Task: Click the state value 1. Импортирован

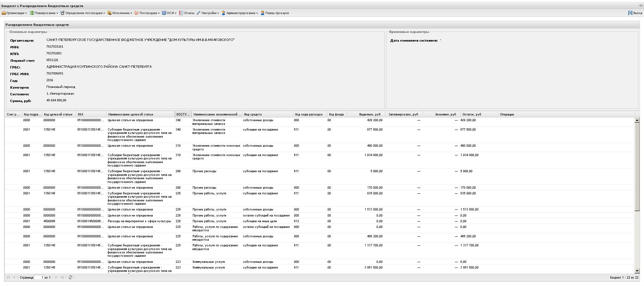Action: pyautogui.click(x=60, y=94)
